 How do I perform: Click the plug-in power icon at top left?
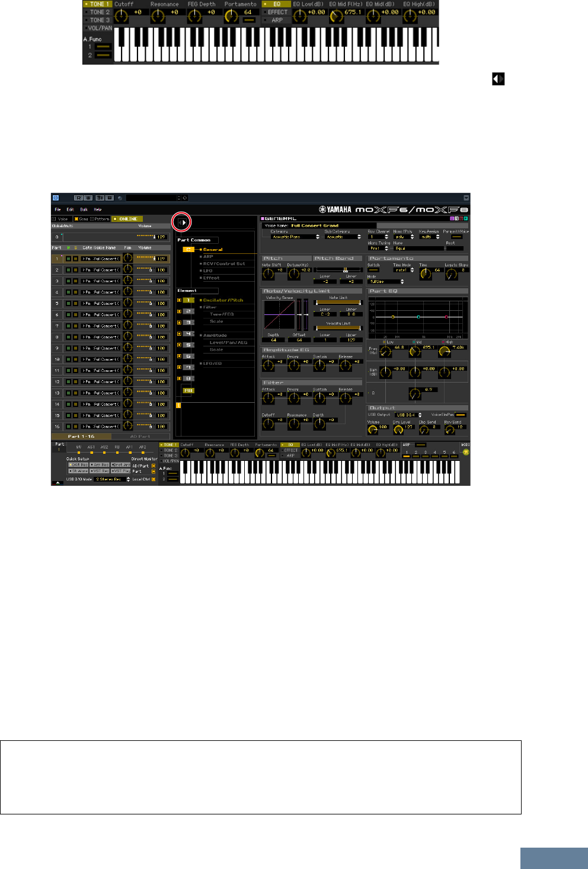(56, 198)
